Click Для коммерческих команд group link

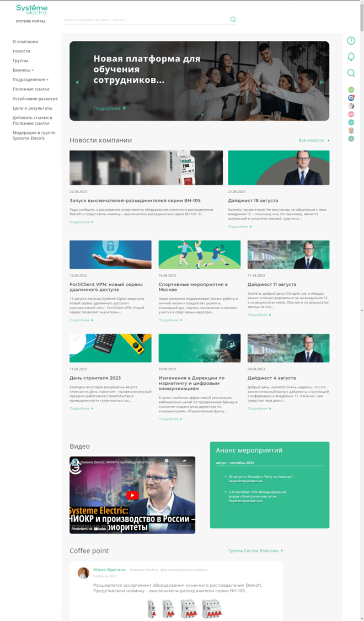point(184,570)
